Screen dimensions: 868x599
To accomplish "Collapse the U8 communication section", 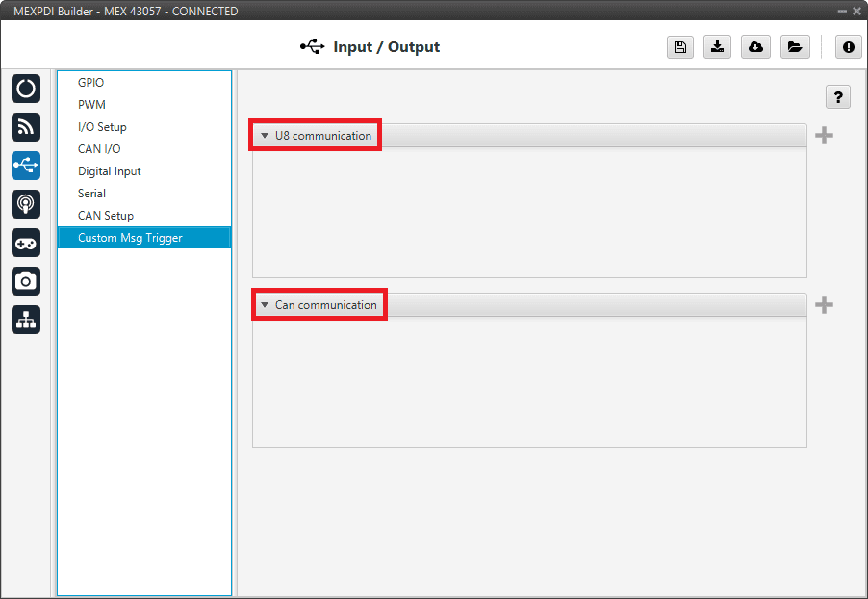I will point(265,136).
